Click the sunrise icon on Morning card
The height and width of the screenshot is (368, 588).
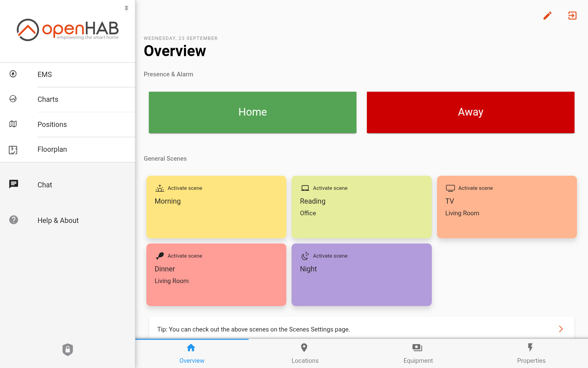click(160, 188)
